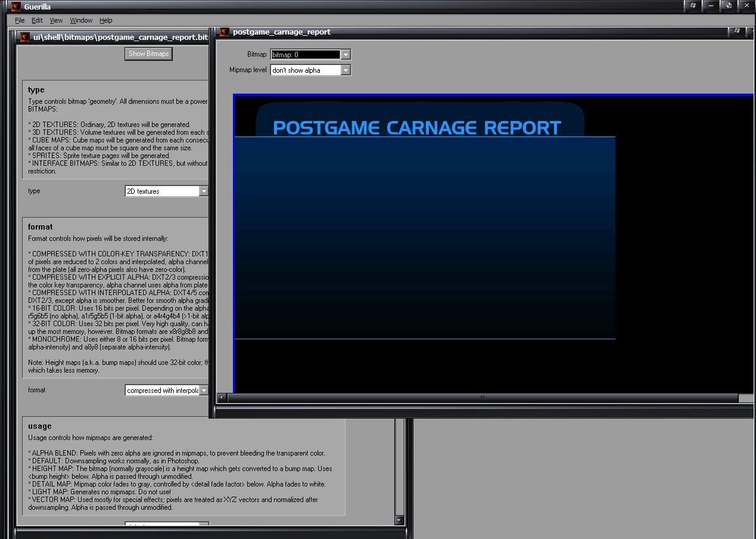This screenshot has height=539, width=756.
Task: Click the bold 'usage' section heading
Action: click(39, 426)
